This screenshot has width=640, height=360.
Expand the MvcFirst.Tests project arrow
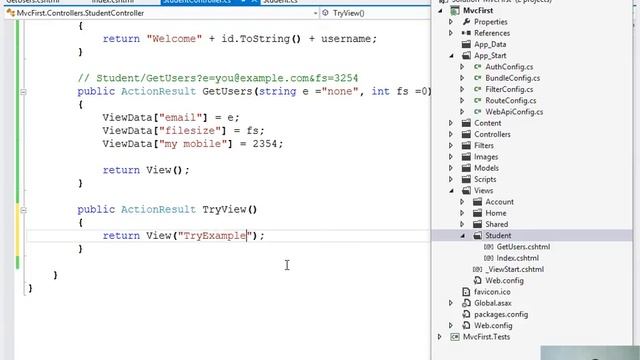coord(440,337)
